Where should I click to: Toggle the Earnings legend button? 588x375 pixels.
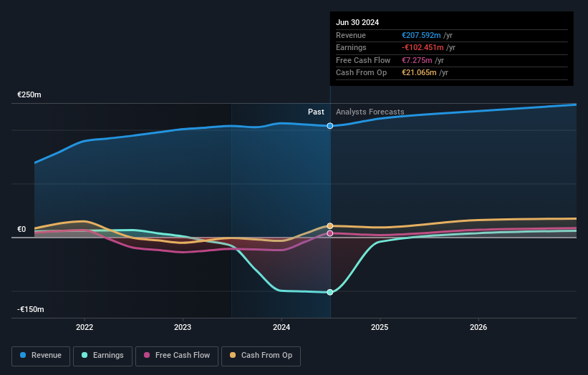(102, 356)
